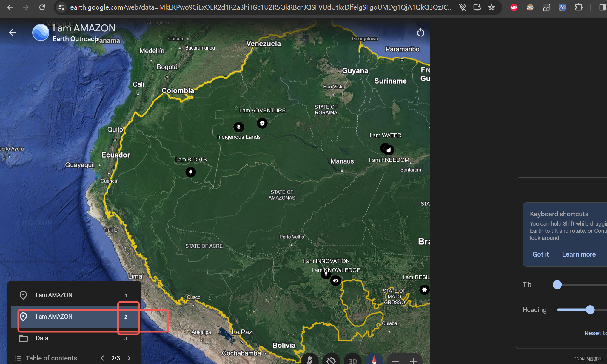Click the Heading slider handle
The width and height of the screenshot is (607, 364).
(x=590, y=310)
